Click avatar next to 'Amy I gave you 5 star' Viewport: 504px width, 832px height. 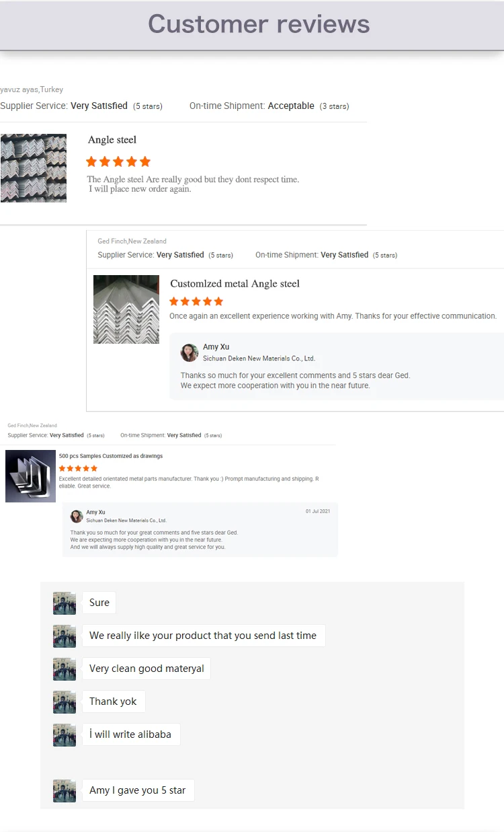coord(65,791)
